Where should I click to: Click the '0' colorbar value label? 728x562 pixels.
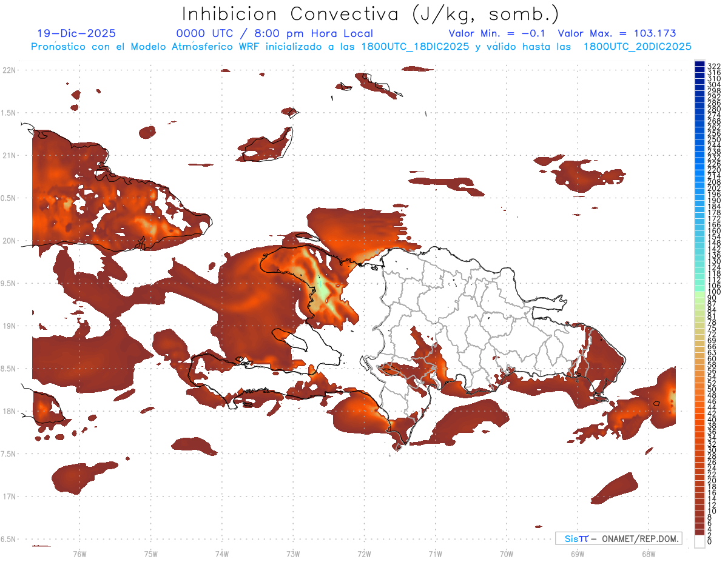(x=710, y=541)
